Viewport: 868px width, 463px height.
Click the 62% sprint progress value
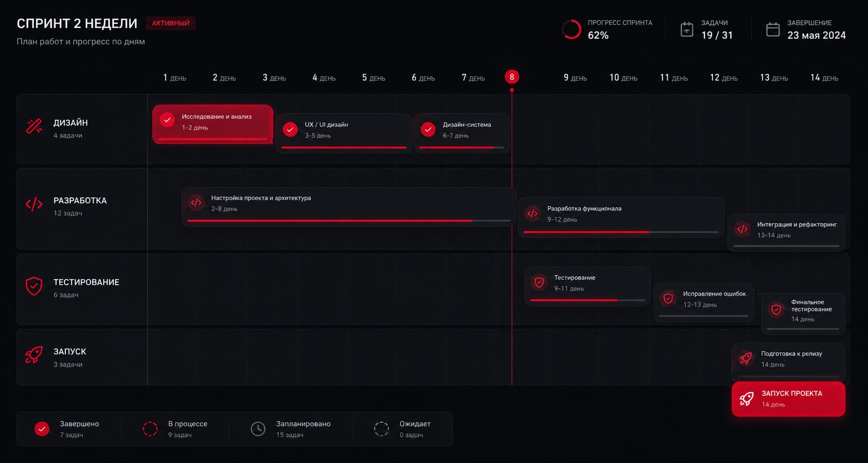click(x=598, y=35)
